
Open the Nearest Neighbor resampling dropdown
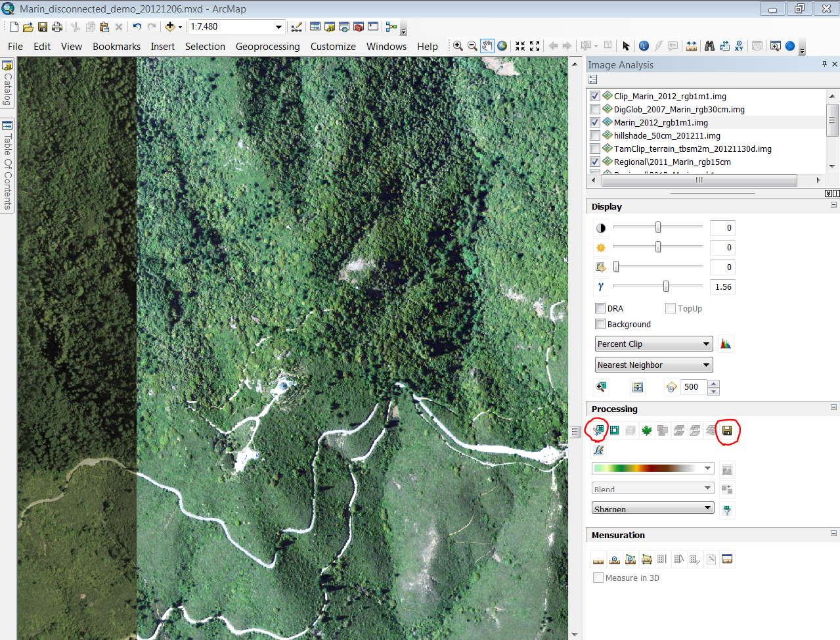654,365
